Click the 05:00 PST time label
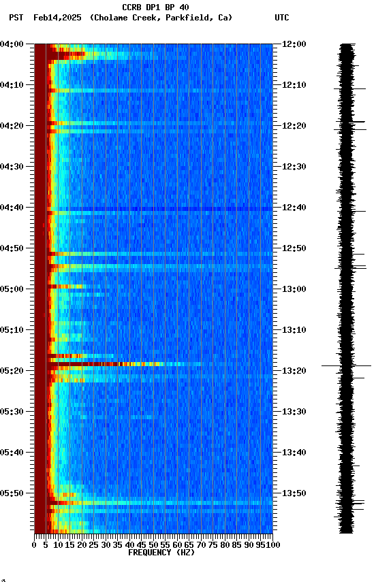The image size is (376, 588). pyautogui.click(x=12, y=289)
